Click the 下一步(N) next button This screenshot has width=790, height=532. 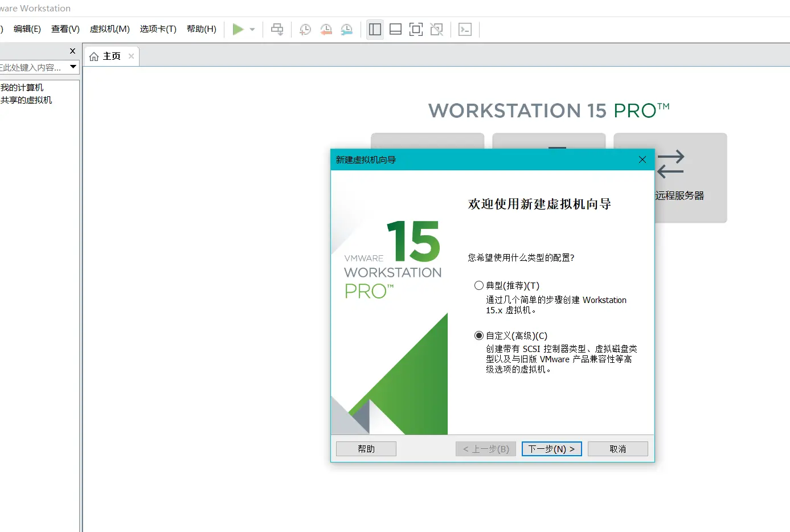point(552,449)
